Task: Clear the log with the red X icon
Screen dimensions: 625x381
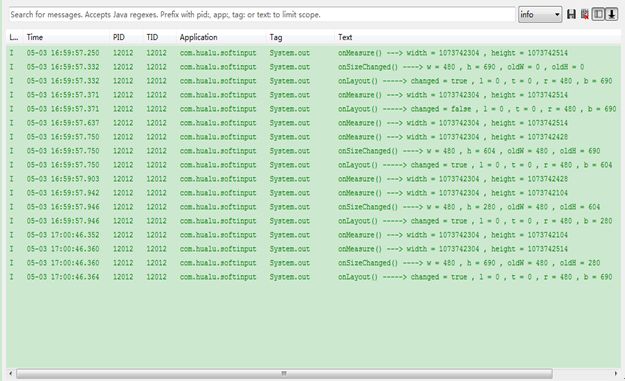Action: 585,15
